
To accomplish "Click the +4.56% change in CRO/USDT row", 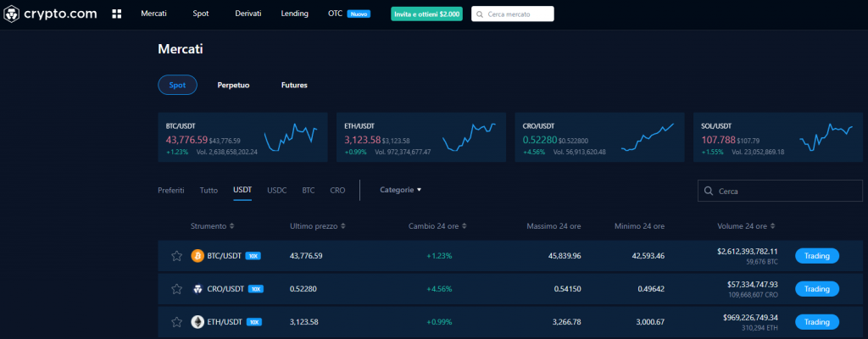I will tap(439, 289).
